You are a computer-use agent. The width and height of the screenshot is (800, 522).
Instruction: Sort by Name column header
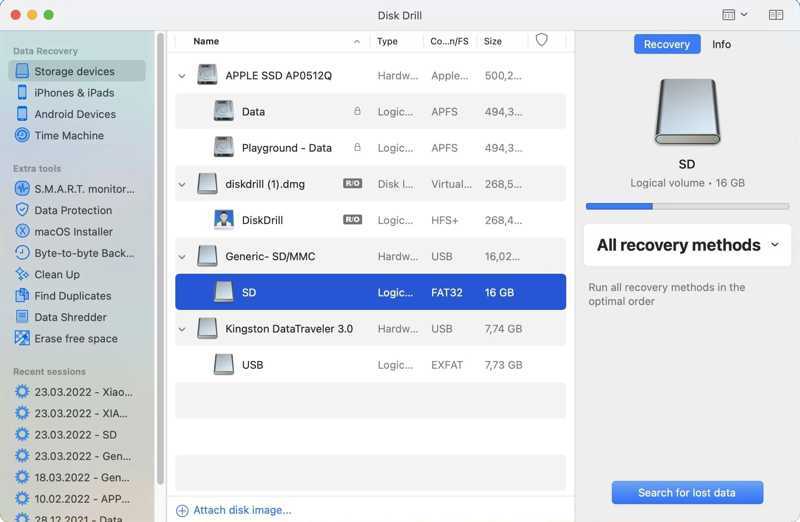tap(206, 41)
